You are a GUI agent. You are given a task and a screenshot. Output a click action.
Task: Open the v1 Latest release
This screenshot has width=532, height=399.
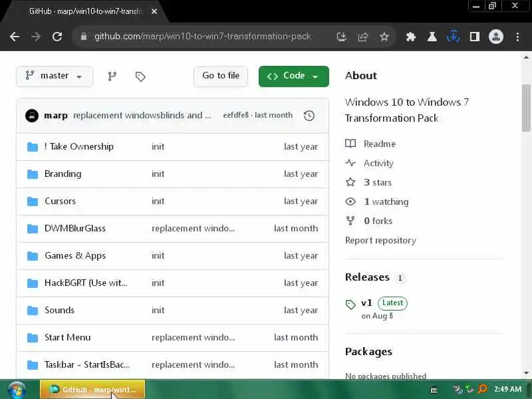tap(384, 303)
